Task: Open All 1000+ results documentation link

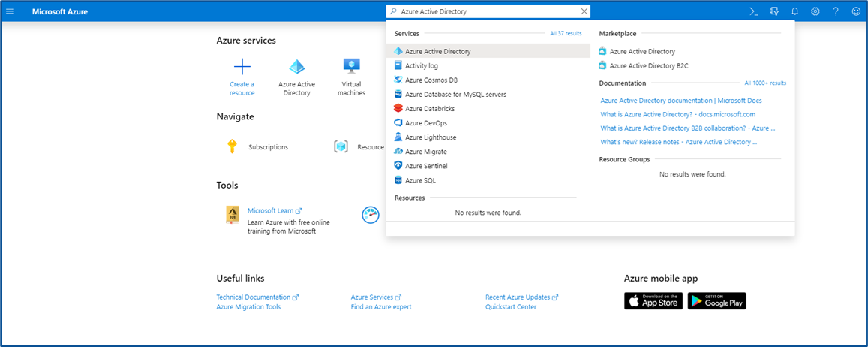Action: [765, 83]
